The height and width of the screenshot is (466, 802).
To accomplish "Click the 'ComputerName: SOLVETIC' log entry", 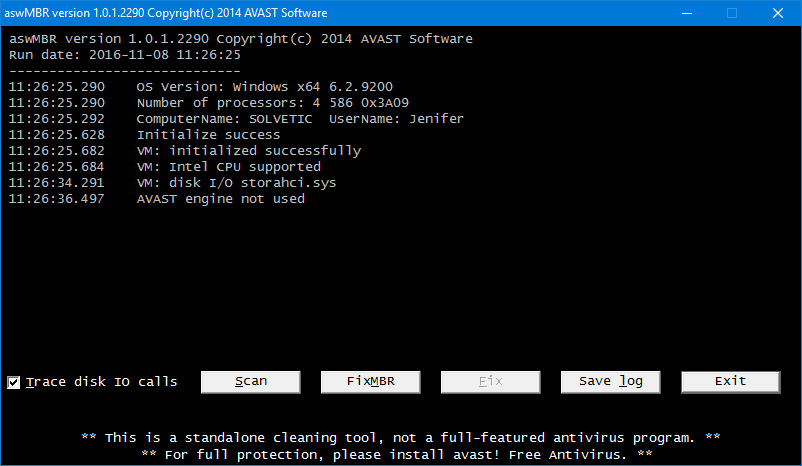I will 224,119.
